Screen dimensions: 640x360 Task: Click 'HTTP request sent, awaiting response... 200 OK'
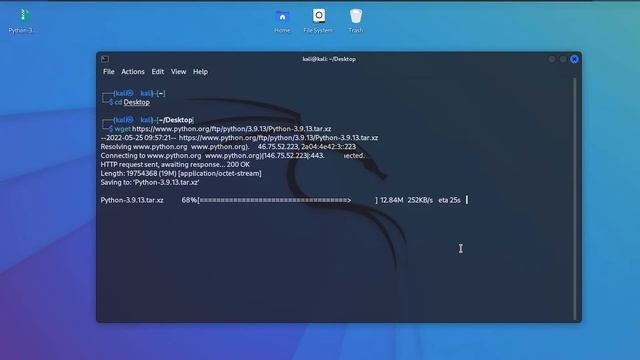pyautogui.click(x=175, y=165)
